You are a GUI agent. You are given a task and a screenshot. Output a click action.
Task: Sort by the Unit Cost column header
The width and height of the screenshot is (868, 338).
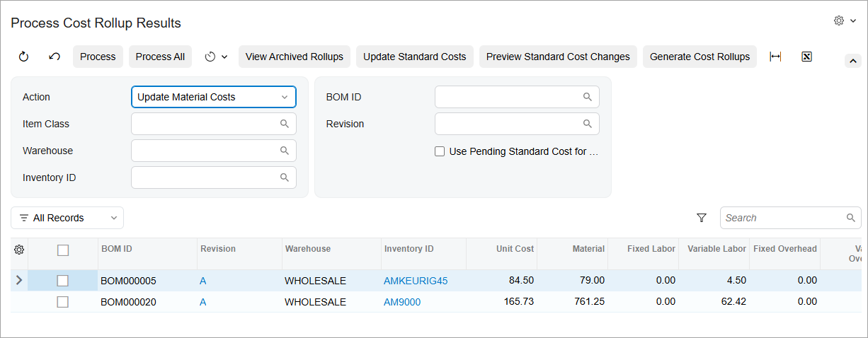pyautogui.click(x=515, y=249)
